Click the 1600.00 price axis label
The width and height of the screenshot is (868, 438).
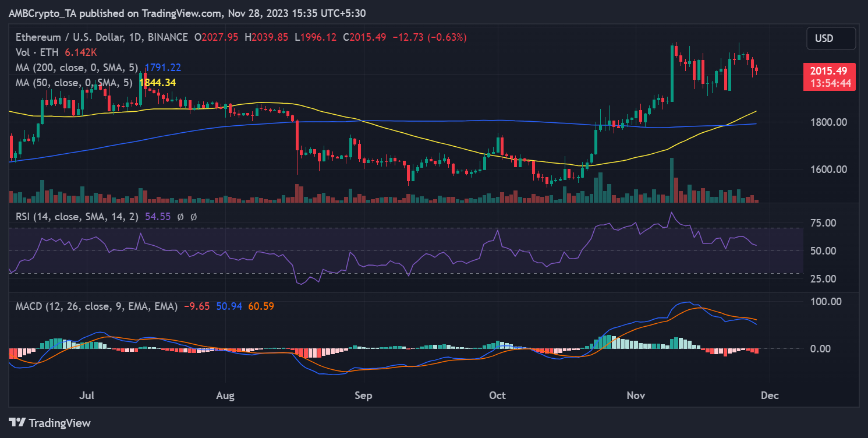pos(830,169)
